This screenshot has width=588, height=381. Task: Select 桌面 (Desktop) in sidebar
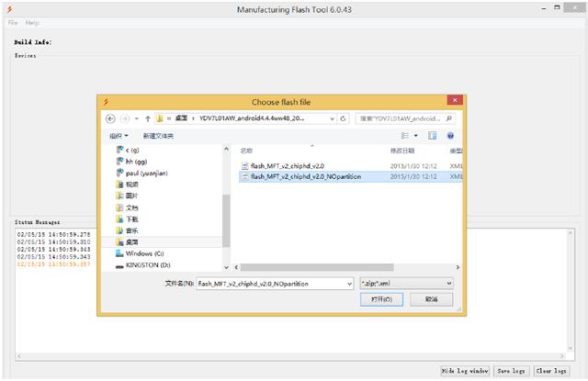[x=128, y=242]
